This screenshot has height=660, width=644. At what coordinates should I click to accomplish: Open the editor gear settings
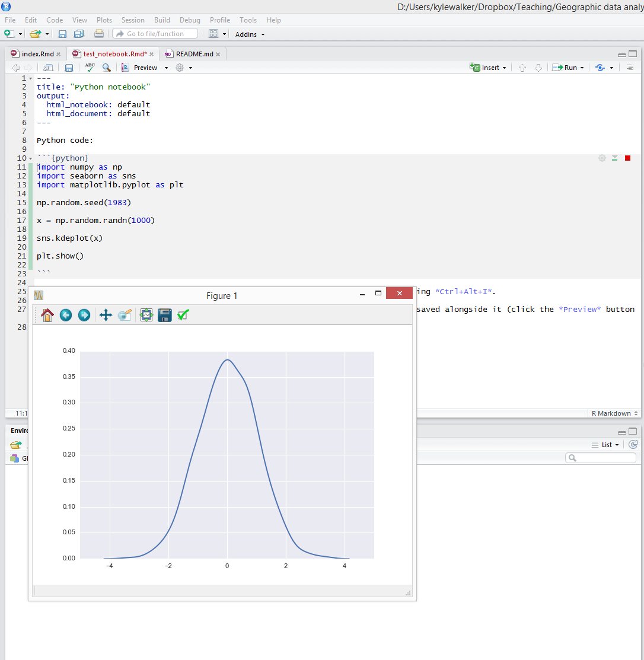point(180,68)
